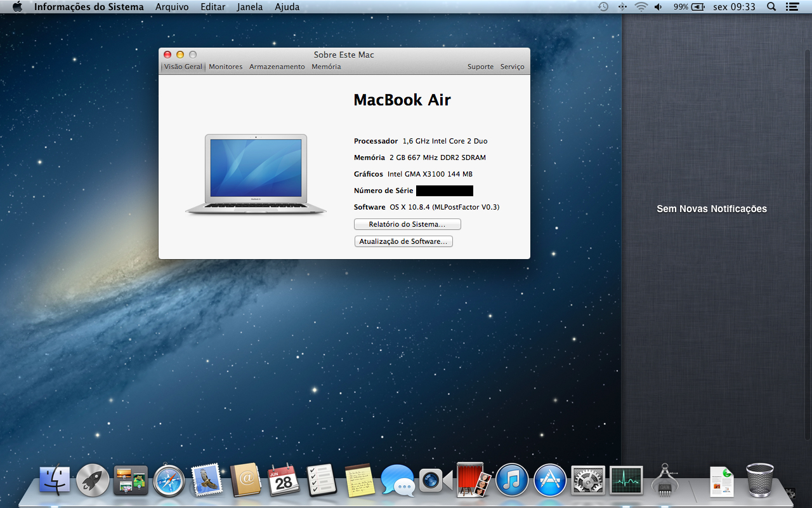Click the Time Machine menu bar icon
Screen dimensions: 812x508
click(x=603, y=7)
